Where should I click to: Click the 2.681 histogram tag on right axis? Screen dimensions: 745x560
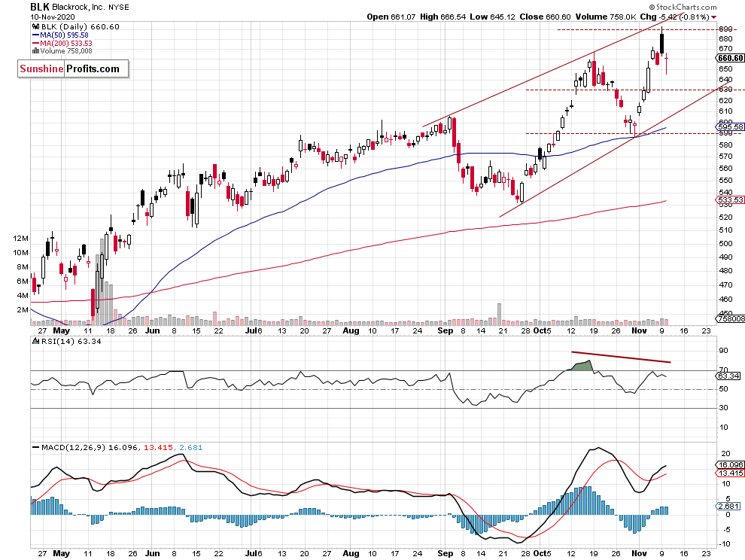click(x=728, y=507)
